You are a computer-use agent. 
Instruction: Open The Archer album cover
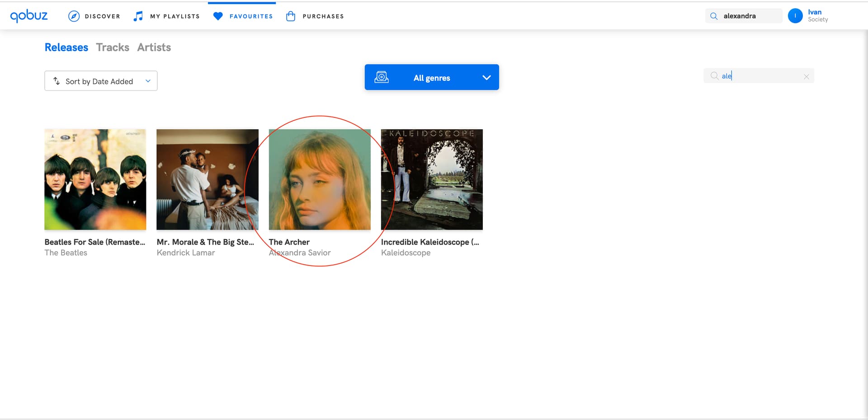[x=320, y=179]
